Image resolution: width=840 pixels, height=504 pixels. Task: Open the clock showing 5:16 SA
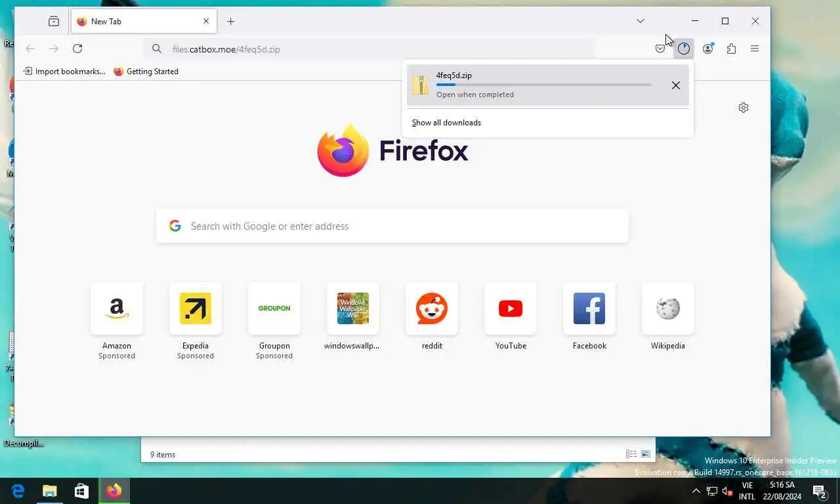[782, 491]
